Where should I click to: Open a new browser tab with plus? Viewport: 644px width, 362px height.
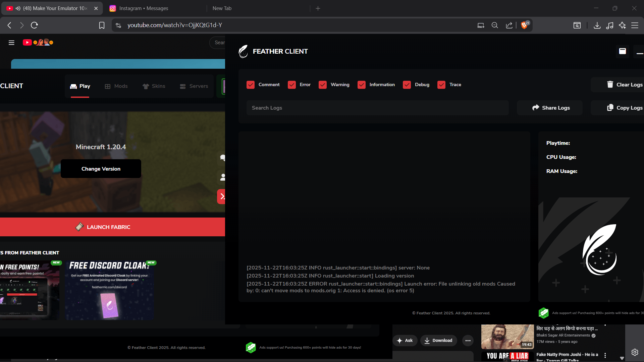pyautogui.click(x=318, y=8)
